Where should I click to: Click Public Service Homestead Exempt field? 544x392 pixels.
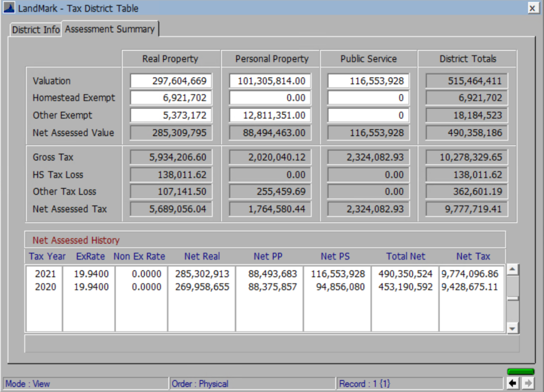coord(368,98)
